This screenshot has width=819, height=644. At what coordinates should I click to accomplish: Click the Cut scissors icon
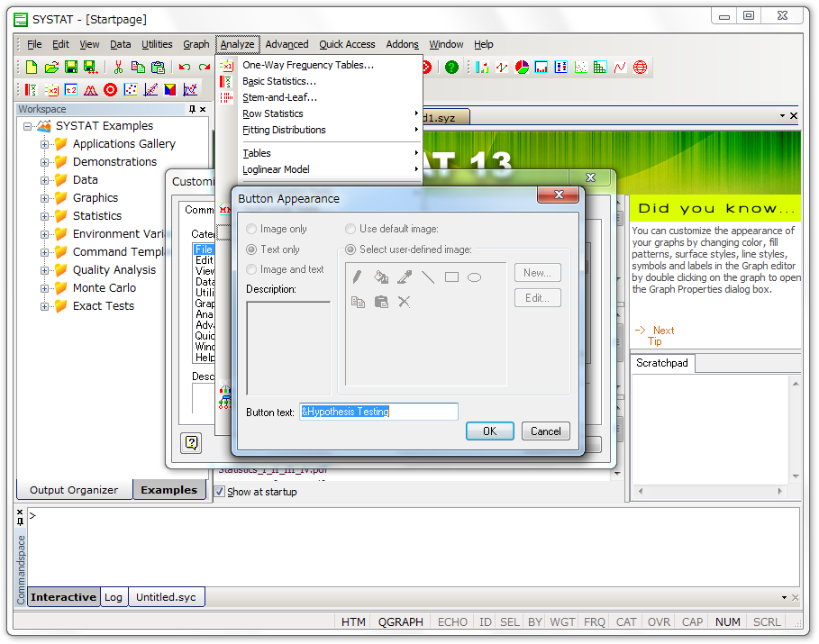pyautogui.click(x=119, y=67)
